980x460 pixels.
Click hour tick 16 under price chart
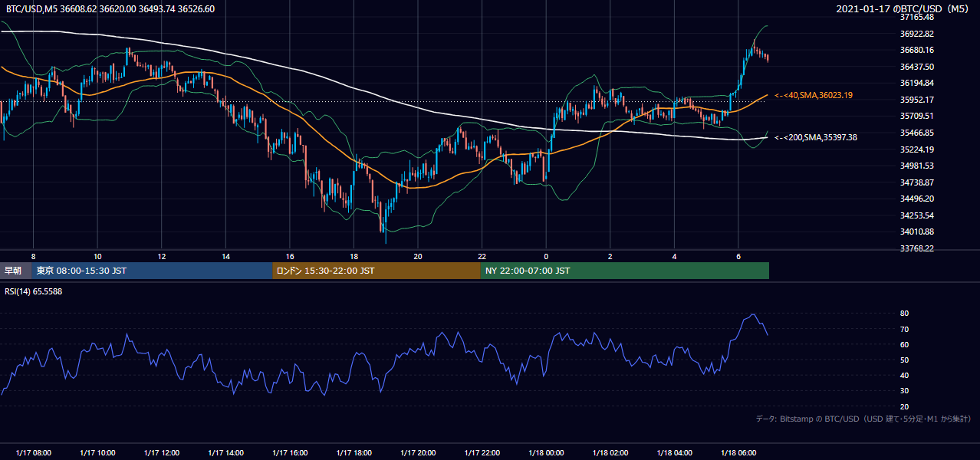click(290, 256)
